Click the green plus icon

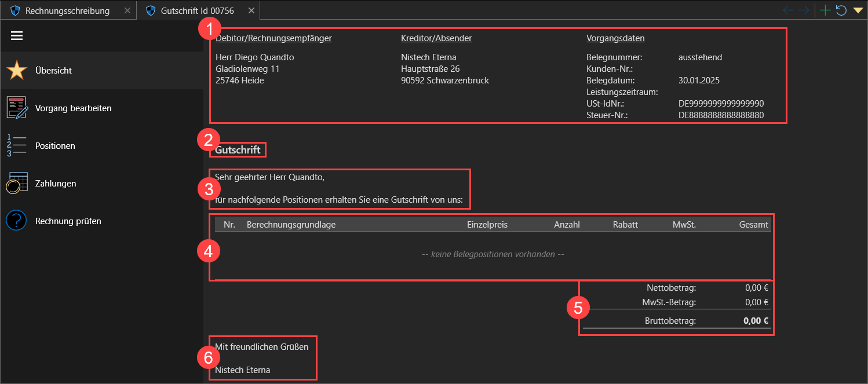(x=825, y=10)
